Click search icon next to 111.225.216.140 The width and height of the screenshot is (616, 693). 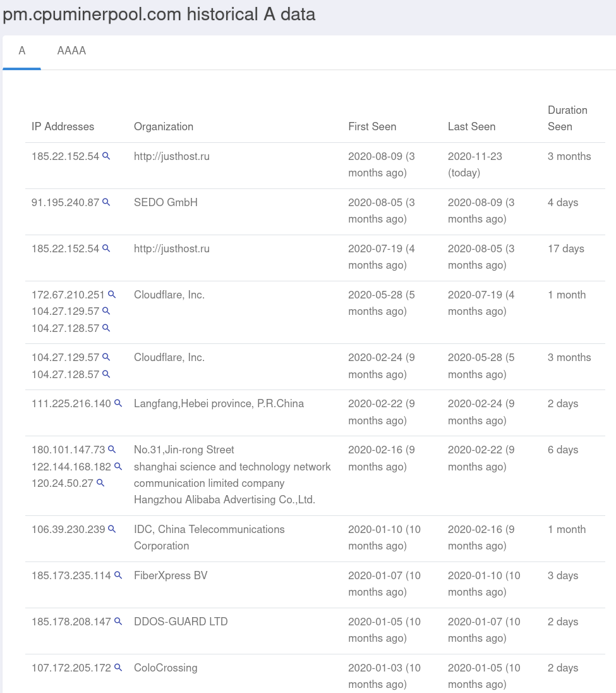tap(118, 403)
